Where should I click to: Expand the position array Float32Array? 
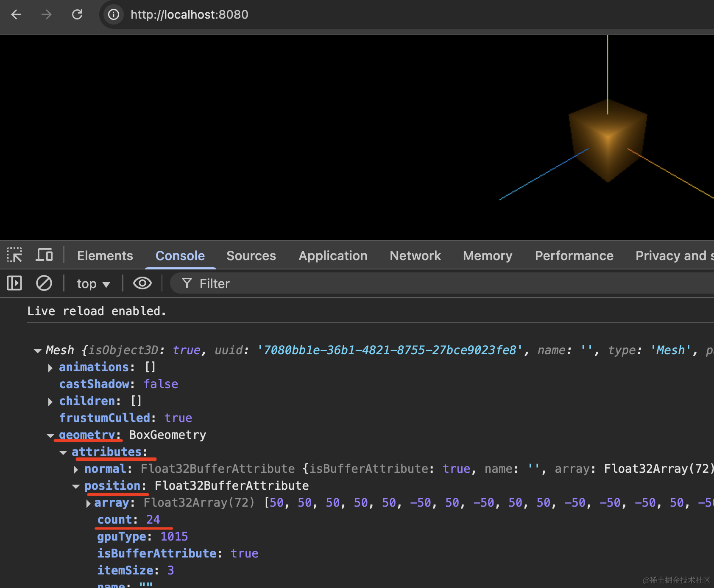pyautogui.click(x=89, y=503)
